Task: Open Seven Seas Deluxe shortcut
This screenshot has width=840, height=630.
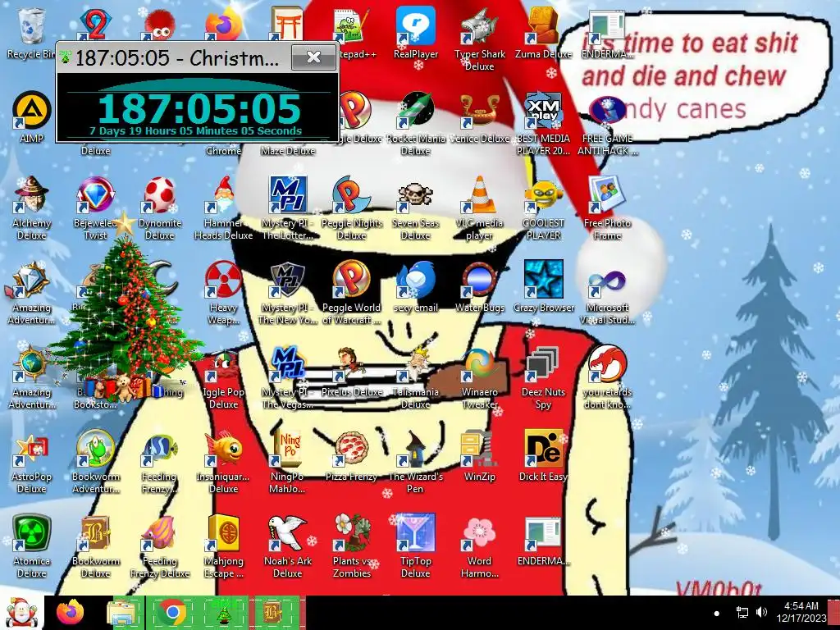Action: click(416, 208)
